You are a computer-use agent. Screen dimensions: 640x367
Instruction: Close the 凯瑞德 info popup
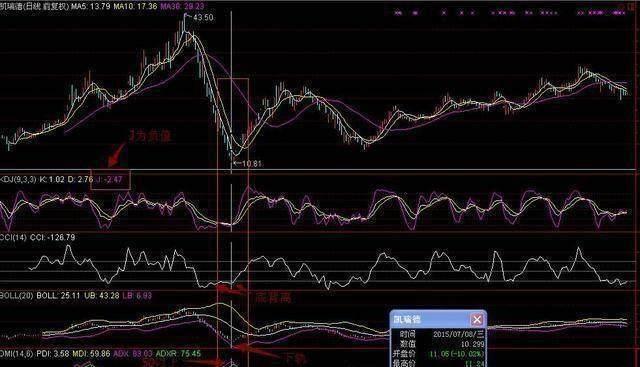point(477,319)
